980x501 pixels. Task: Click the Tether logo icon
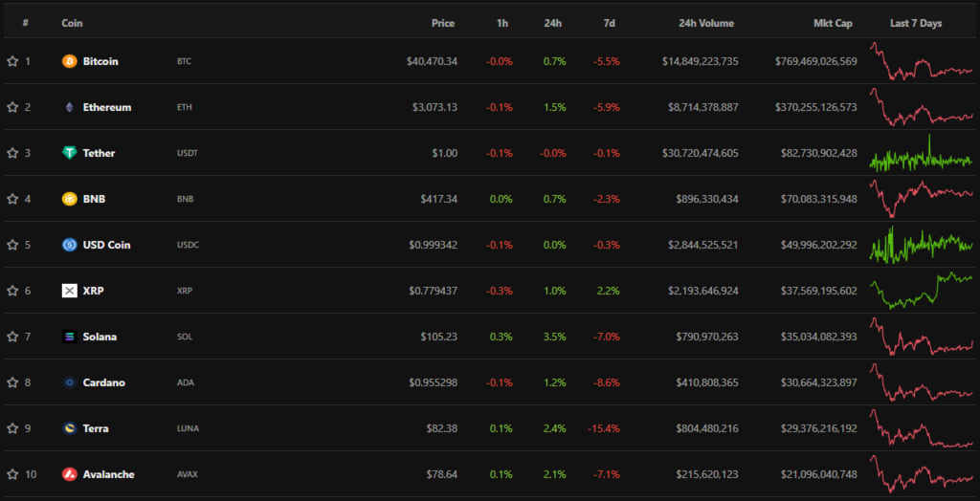[x=69, y=153]
